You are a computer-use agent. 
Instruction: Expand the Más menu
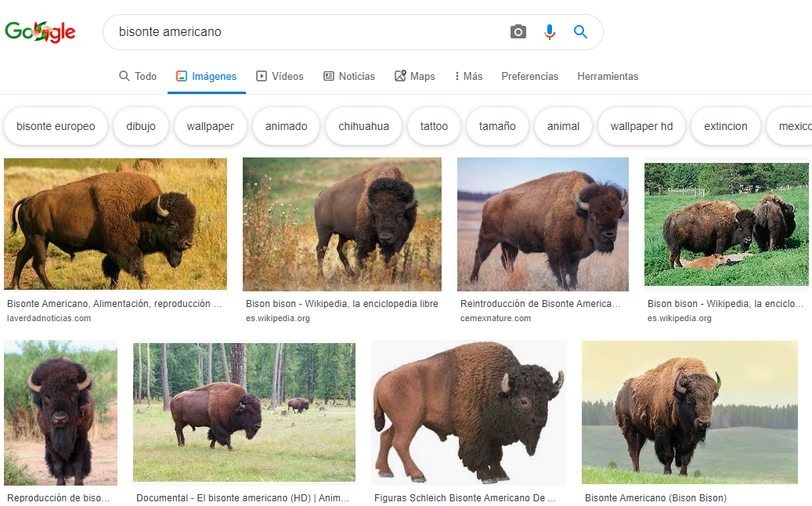(469, 76)
